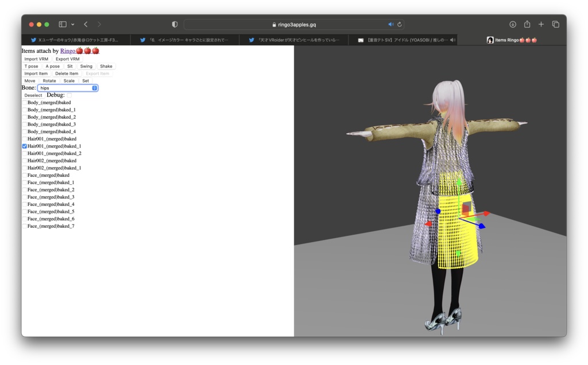Toggle the Safari sidebar icon

pyautogui.click(x=63, y=25)
